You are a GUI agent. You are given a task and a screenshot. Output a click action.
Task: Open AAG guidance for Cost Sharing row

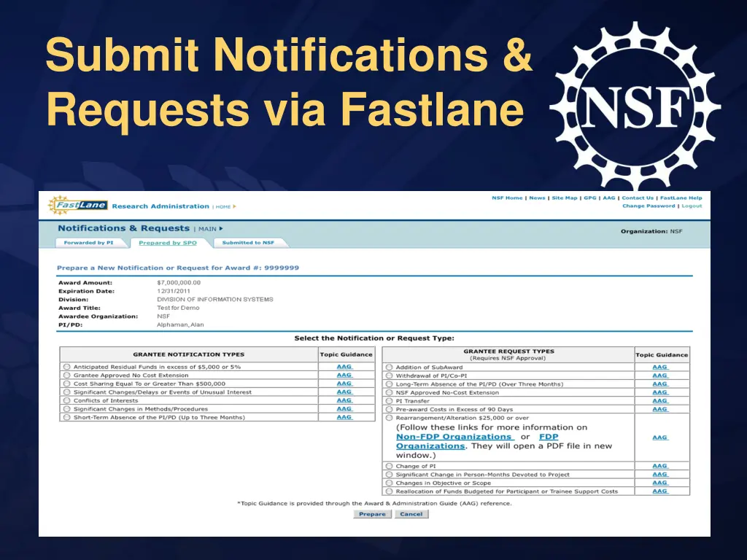(x=344, y=384)
